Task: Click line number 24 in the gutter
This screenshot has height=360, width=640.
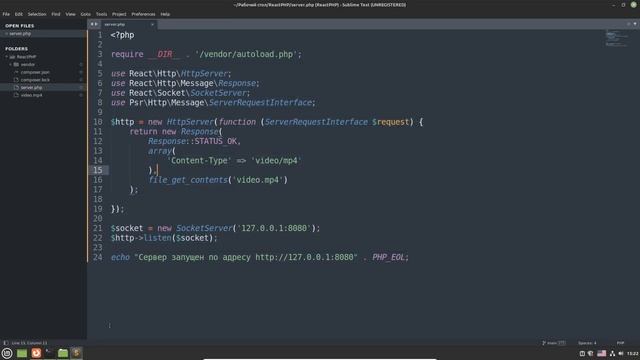Action: pos(98,258)
